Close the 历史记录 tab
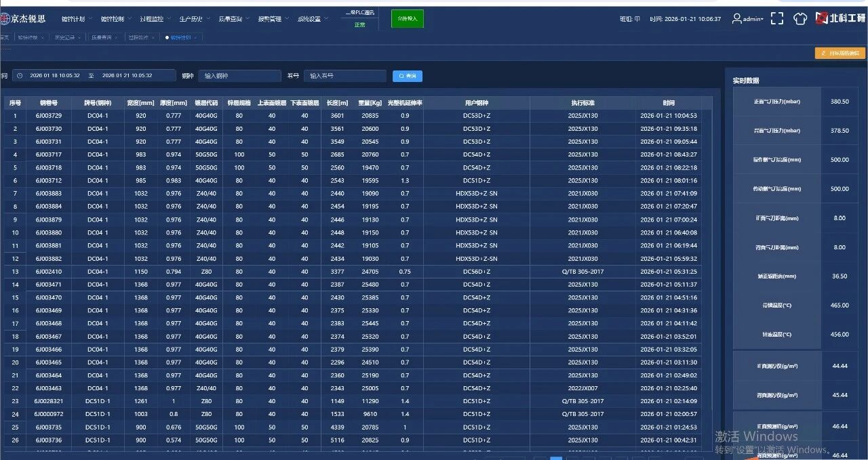The width and height of the screenshot is (868, 460). point(80,38)
